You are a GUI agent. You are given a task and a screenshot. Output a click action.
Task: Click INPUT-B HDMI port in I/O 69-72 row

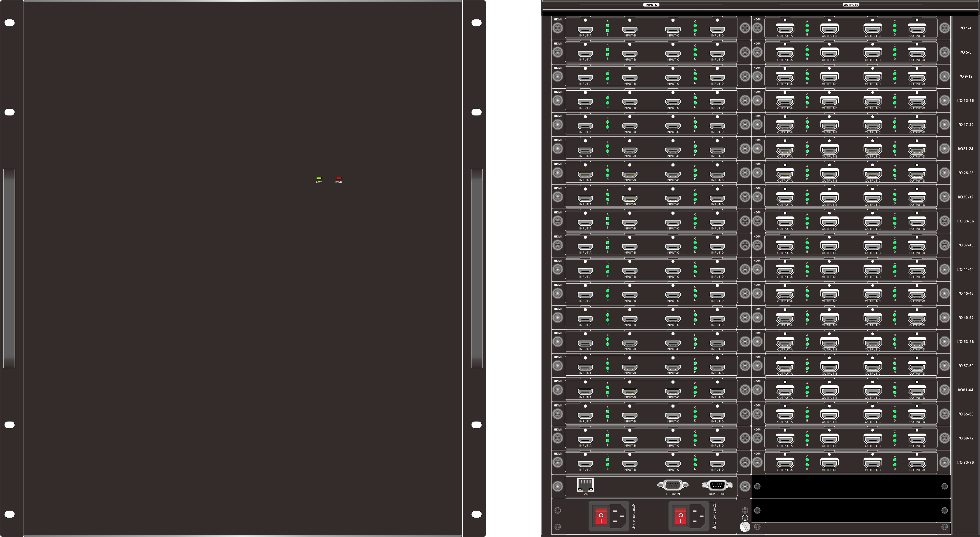point(630,440)
